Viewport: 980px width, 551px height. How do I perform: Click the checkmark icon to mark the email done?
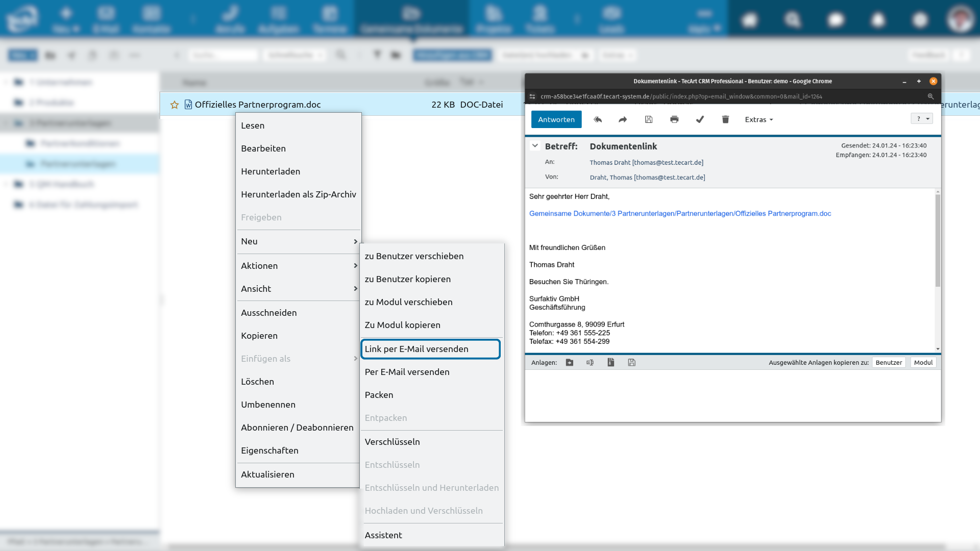tap(700, 119)
